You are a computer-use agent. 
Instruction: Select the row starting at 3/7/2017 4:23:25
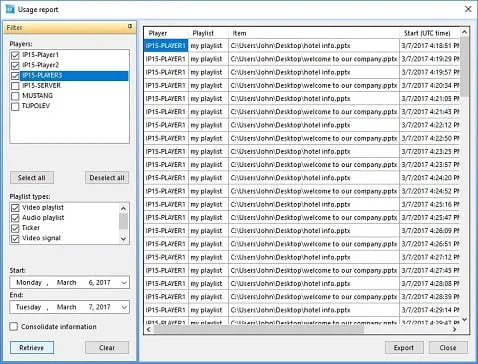click(302, 152)
